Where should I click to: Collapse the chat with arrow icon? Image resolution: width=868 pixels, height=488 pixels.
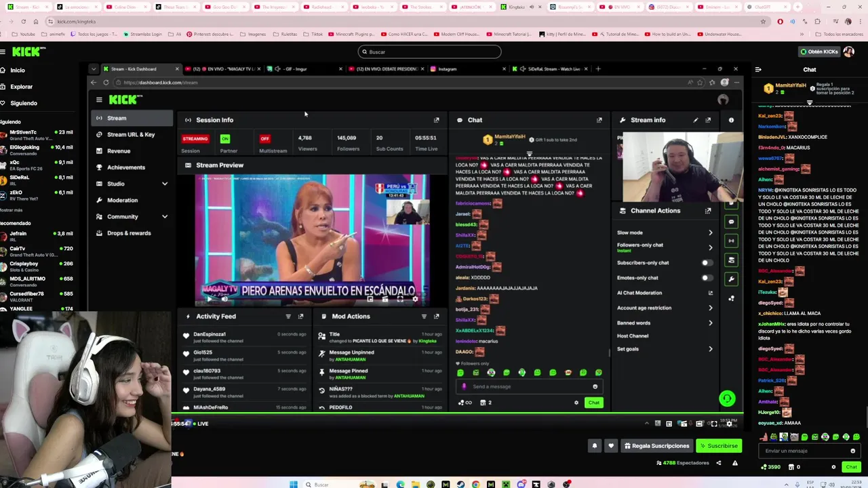[758, 69]
